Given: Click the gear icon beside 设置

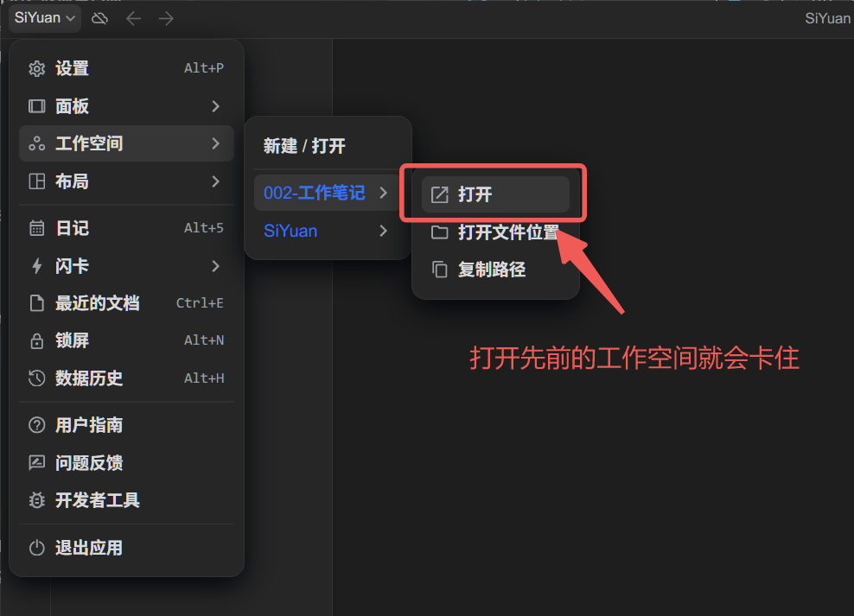Looking at the screenshot, I should click(x=36, y=68).
